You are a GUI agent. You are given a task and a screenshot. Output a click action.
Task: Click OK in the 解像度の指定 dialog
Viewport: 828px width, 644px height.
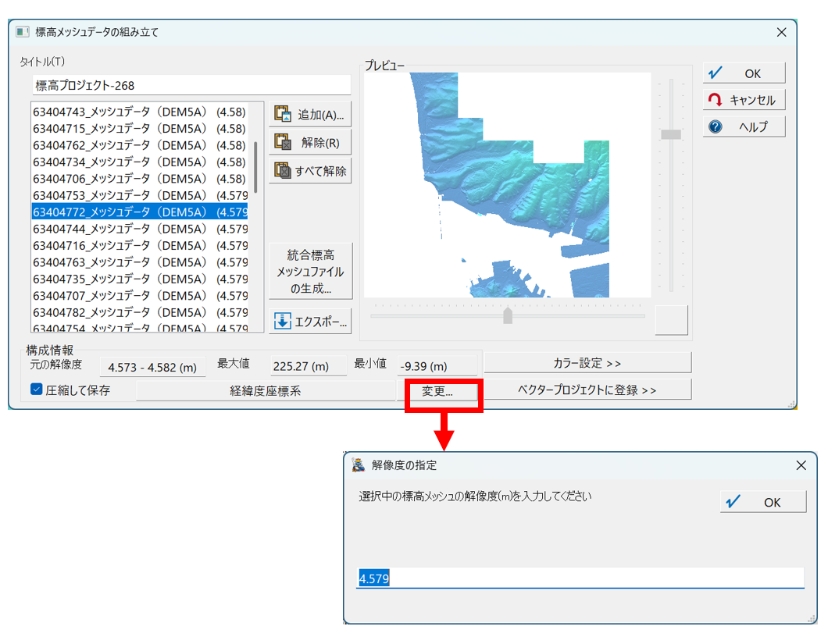point(762,502)
